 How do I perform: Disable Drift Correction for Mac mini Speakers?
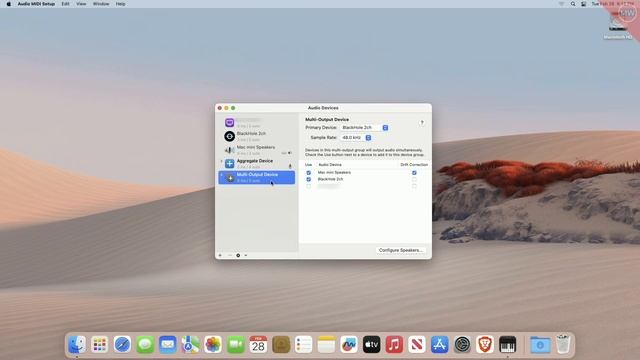(x=414, y=173)
